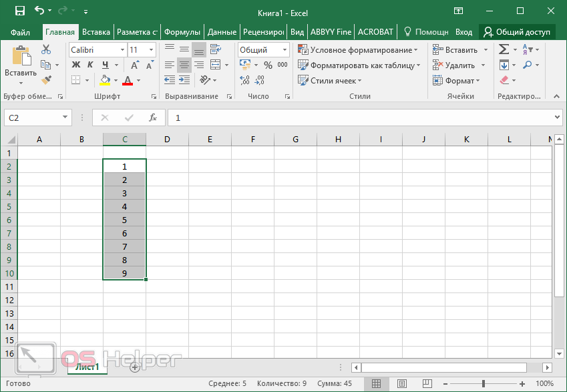Click the Format Painter brush icon
Image resolution: width=567 pixels, height=392 pixels.
pyautogui.click(x=46, y=80)
